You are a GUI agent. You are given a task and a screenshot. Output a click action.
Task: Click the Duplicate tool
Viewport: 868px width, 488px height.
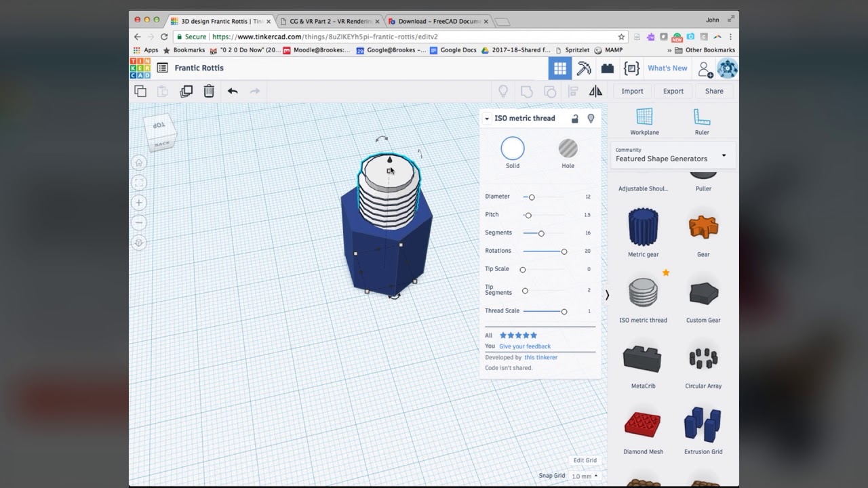tap(186, 91)
